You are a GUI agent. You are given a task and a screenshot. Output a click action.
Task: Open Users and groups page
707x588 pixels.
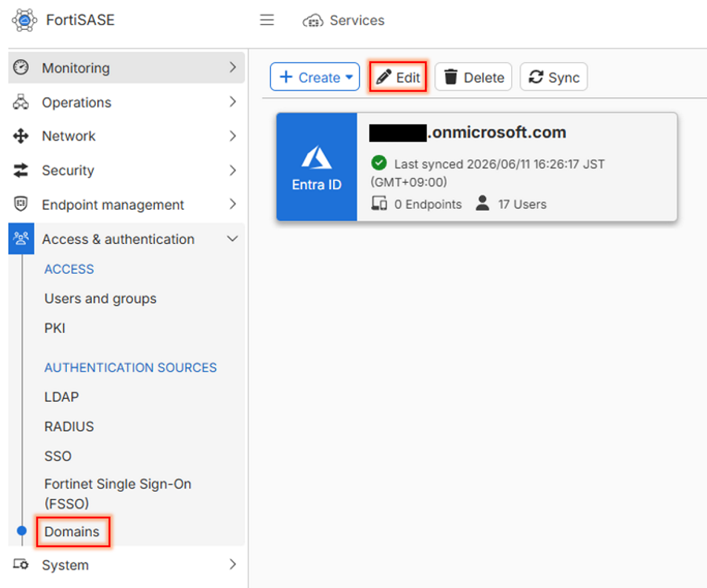tap(100, 299)
